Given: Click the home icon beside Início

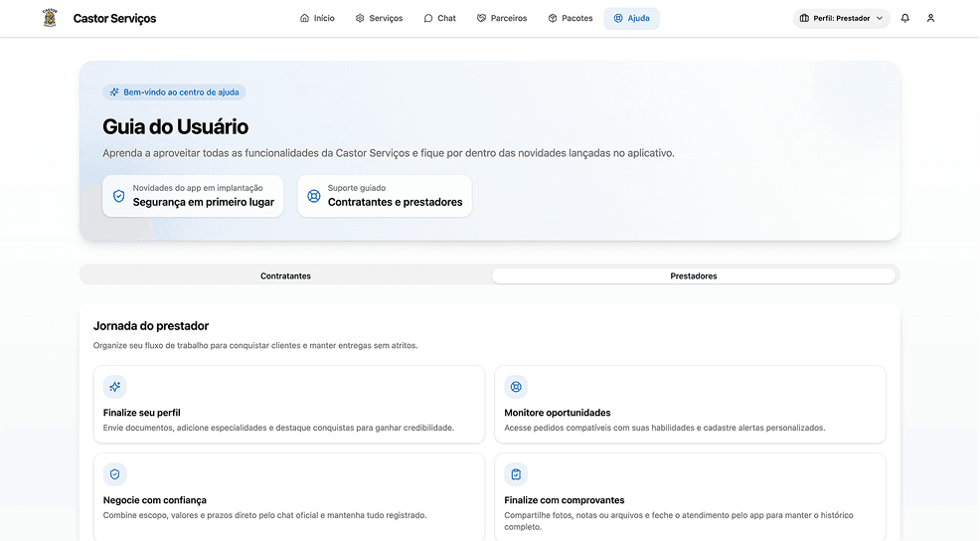Looking at the screenshot, I should 304,18.
